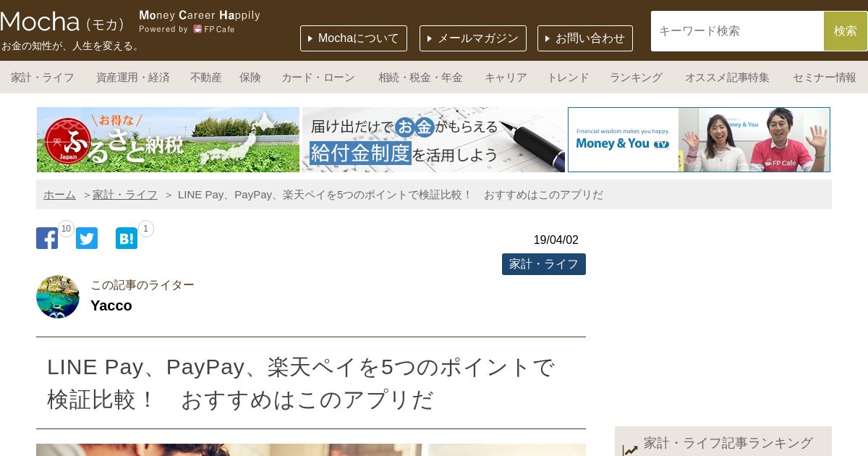Open the 不動産 navigation menu item
Image resolution: width=868 pixels, height=456 pixels.
pyautogui.click(x=206, y=77)
